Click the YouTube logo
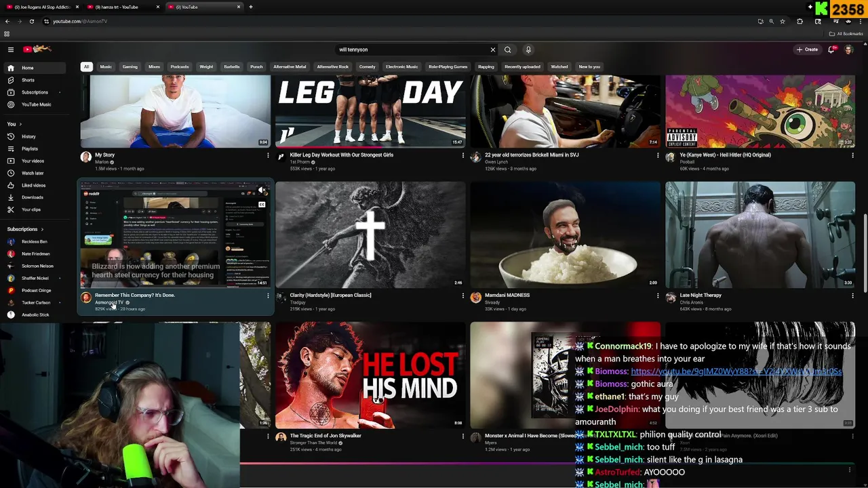This screenshot has width=868, height=488. pos(37,49)
